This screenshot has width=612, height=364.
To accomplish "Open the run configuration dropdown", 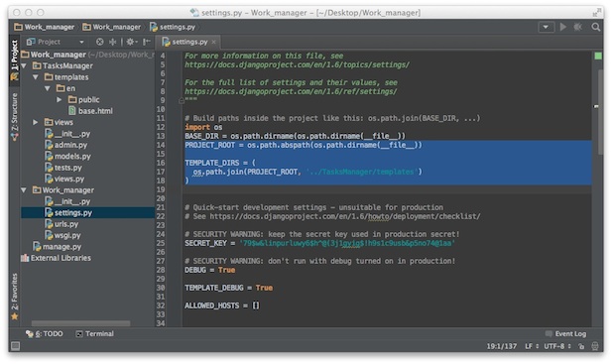I will pyautogui.click(x=546, y=27).
